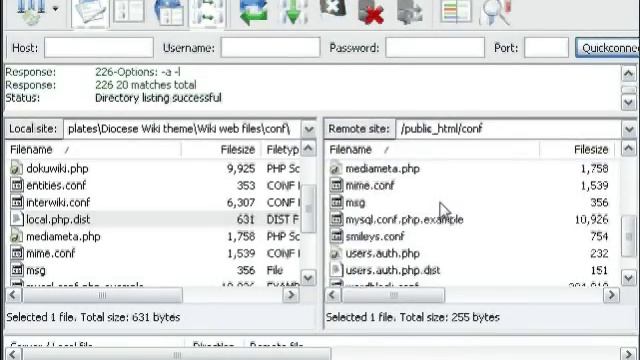Toggle directory comparison magnifier icon

click(x=496, y=12)
